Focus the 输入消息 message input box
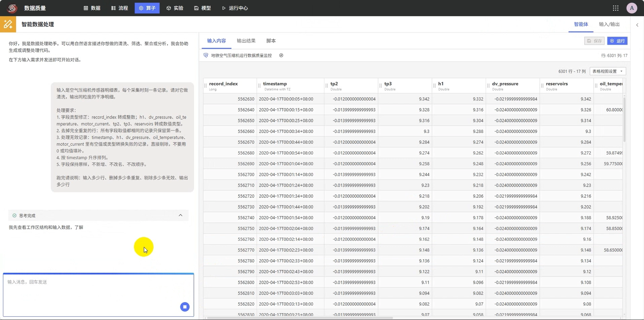The image size is (644, 320). click(98, 295)
